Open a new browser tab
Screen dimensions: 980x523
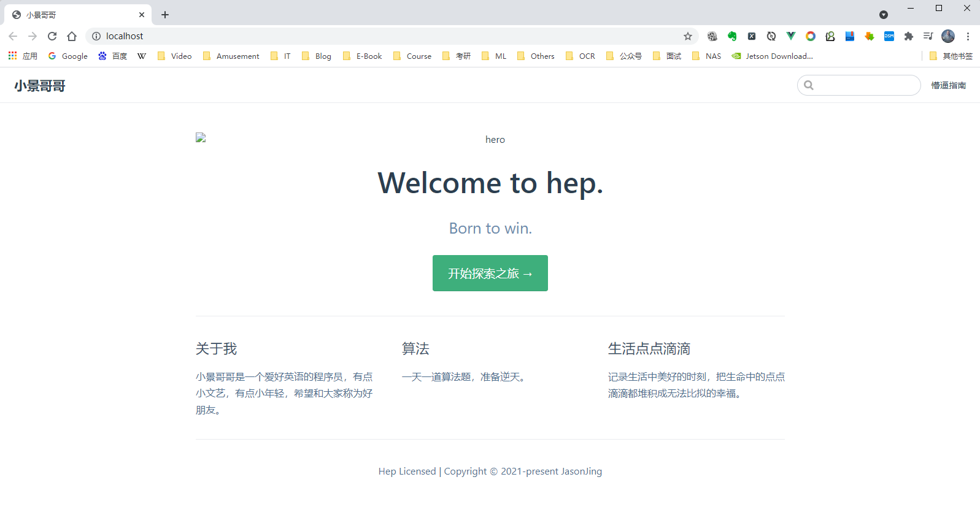pyautogui.click(x=165, y=15)
